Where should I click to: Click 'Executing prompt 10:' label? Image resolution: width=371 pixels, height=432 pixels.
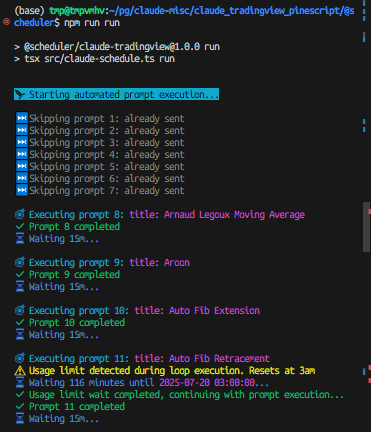(x=79, y=310)
